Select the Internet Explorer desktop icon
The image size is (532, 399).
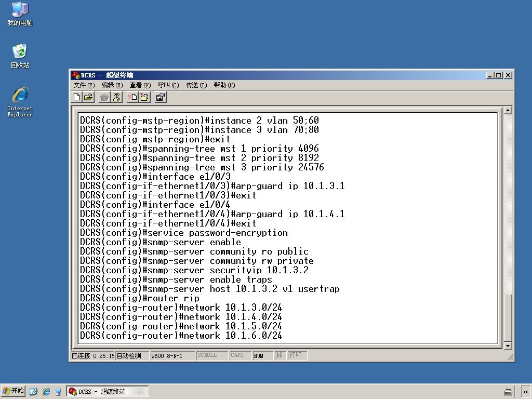point(20,102)
